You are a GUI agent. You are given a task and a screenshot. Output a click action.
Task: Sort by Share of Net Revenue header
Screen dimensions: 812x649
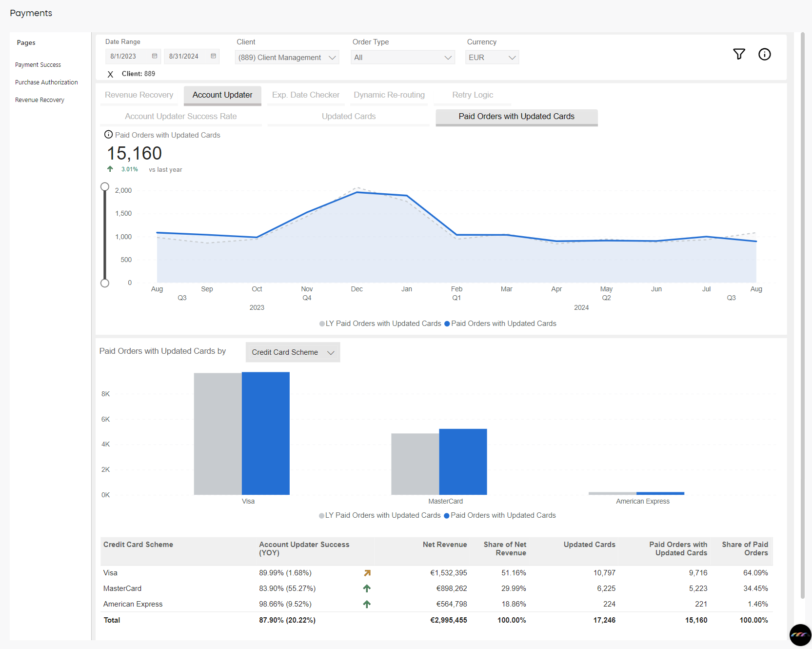click(505, 548)
